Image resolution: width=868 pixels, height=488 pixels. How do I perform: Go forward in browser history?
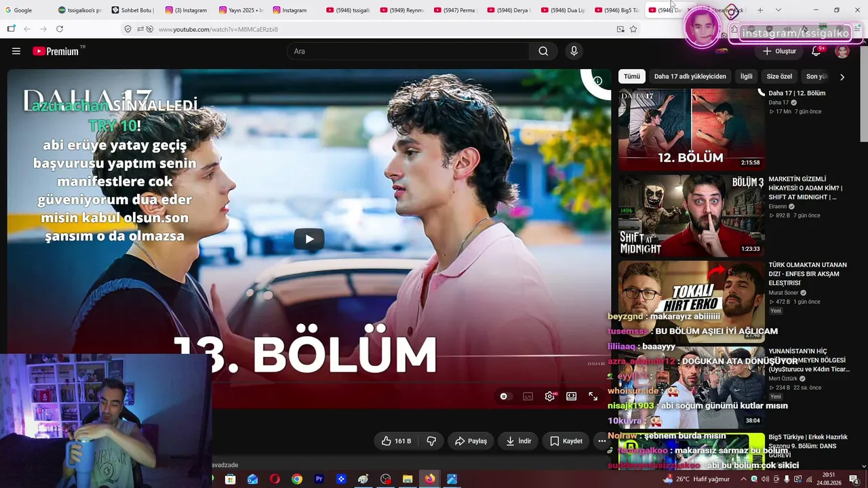coord(43,29)
